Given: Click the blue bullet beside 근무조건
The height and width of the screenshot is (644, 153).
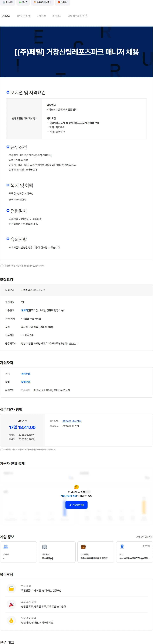Looking at the screenshot, I should point(8,147).
